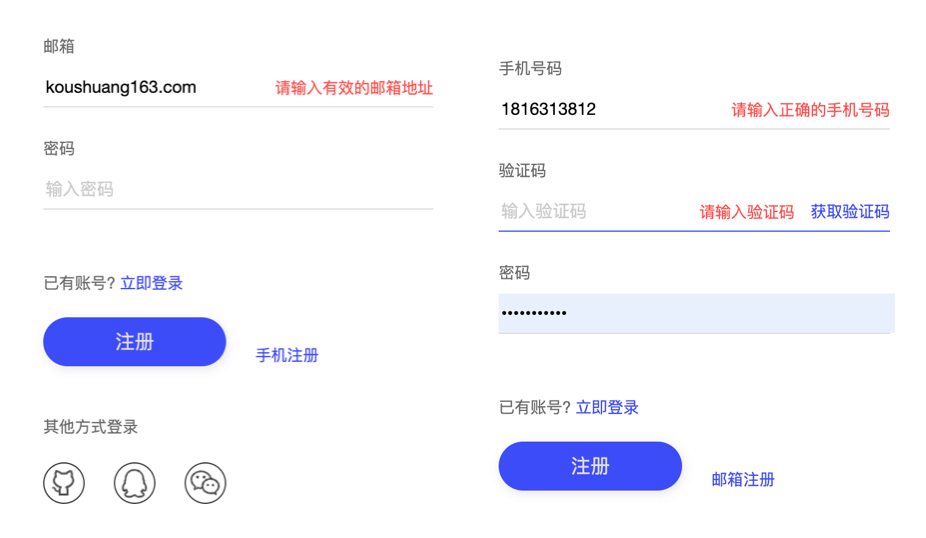This screenshot has height=538, width=926.
Task: Request a code via 获取验证码
Action: [x=849, y=212]
